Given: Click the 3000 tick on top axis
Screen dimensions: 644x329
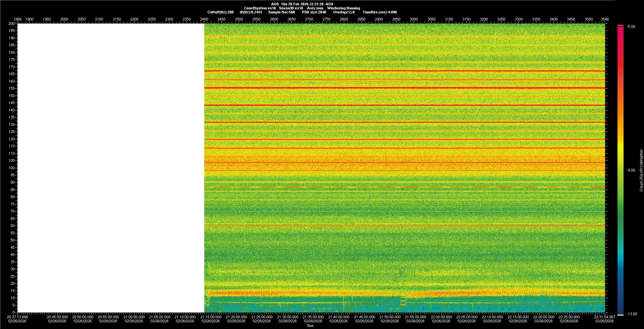Looking at the screenshot, I should pos(414,19).
